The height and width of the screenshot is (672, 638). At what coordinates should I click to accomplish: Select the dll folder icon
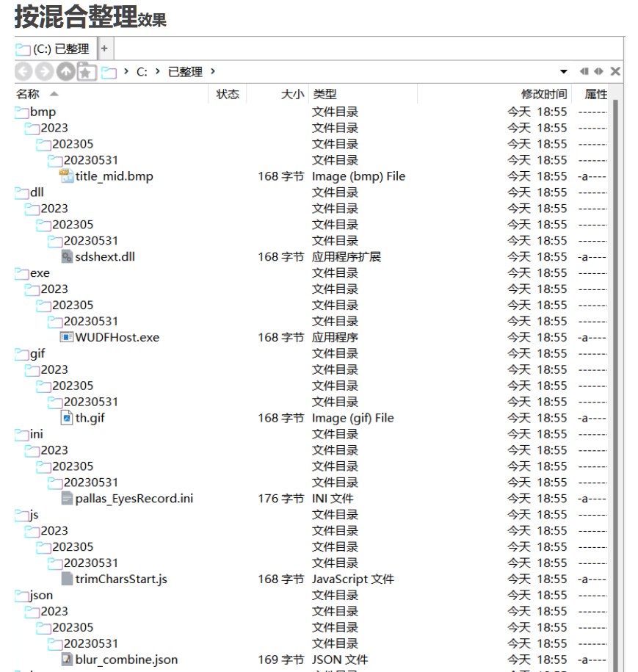pos(22,193)
